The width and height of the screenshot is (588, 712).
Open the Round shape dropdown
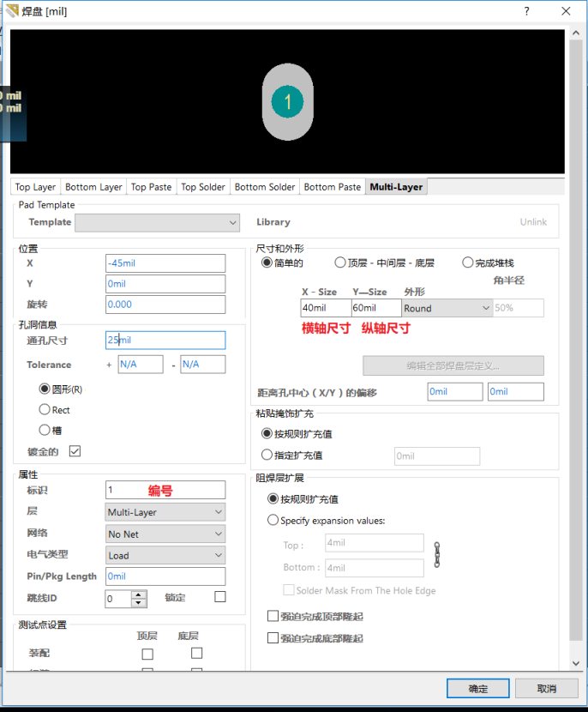(447, 308)
